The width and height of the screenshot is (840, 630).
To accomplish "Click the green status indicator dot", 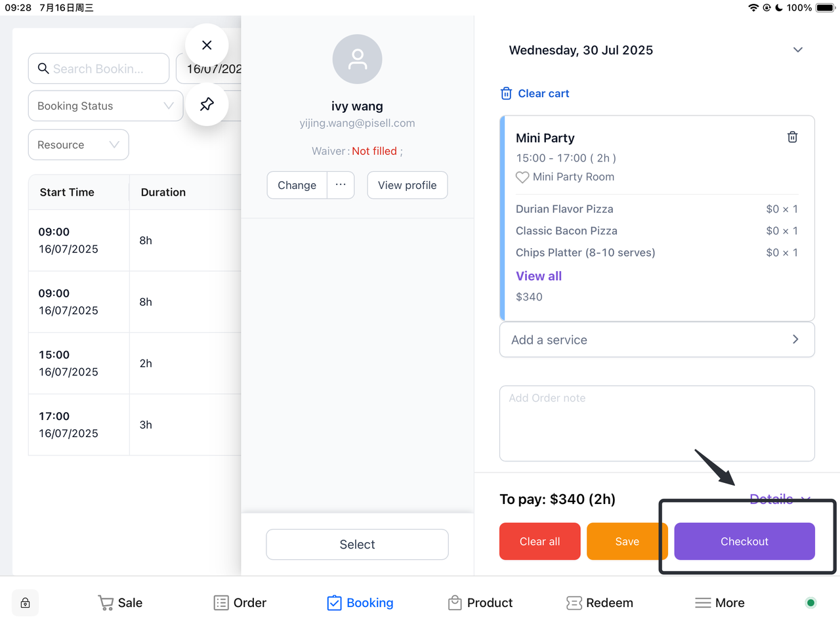I will pos(810,603).
